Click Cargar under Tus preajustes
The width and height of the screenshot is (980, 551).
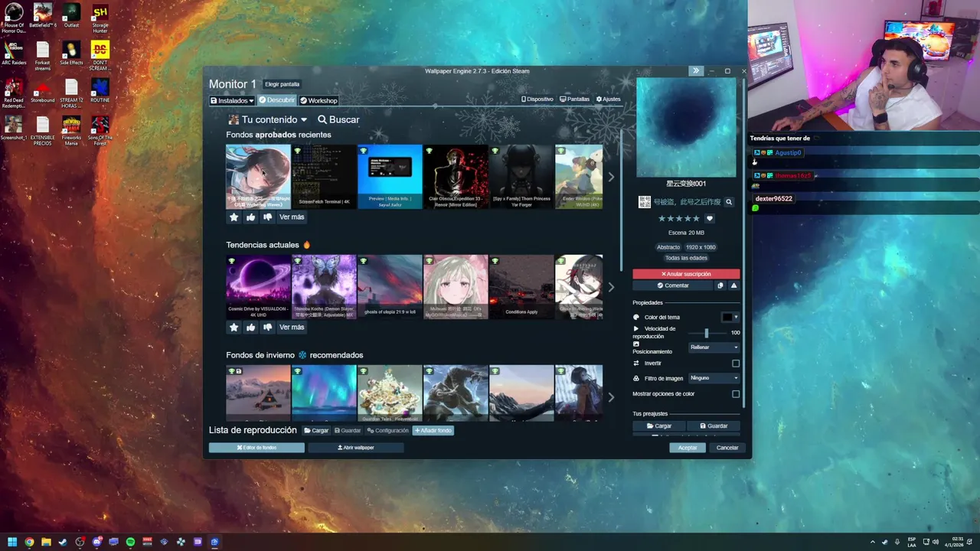(x=659, y=426)
